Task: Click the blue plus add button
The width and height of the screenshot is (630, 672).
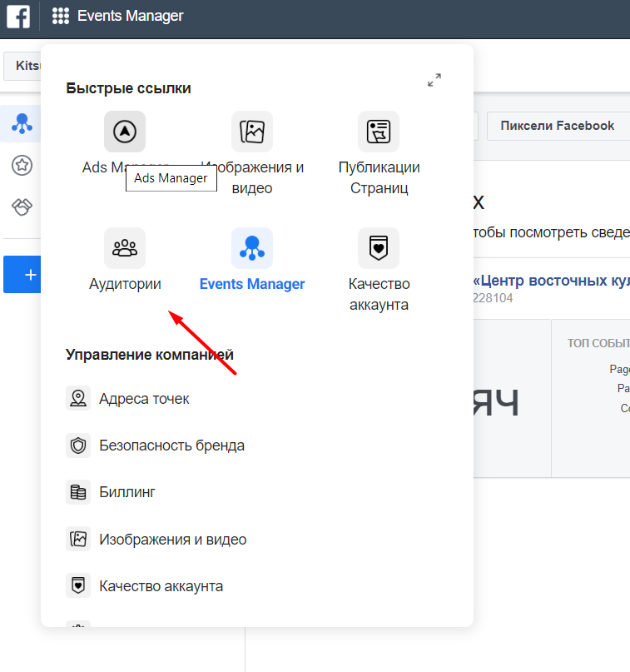Action: (x=22, y=275)
